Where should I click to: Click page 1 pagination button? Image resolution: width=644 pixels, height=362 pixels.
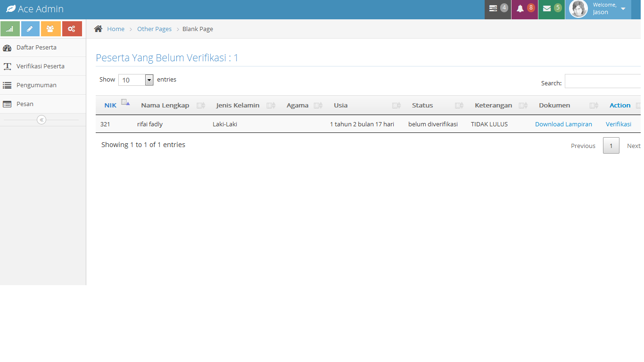[611, 146]
